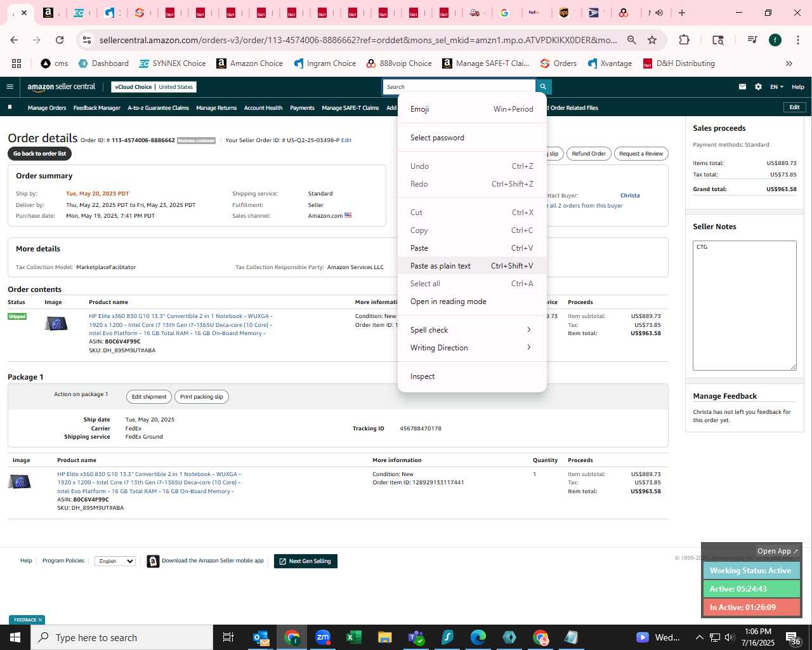Click the browser address bar URL
812x650 pixels.
(358, 40)
